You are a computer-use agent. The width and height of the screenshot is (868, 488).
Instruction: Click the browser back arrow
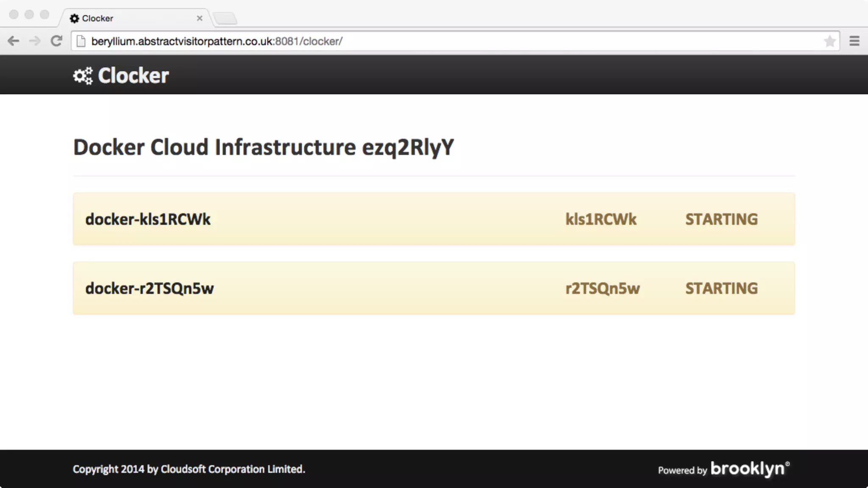point(14,41)
